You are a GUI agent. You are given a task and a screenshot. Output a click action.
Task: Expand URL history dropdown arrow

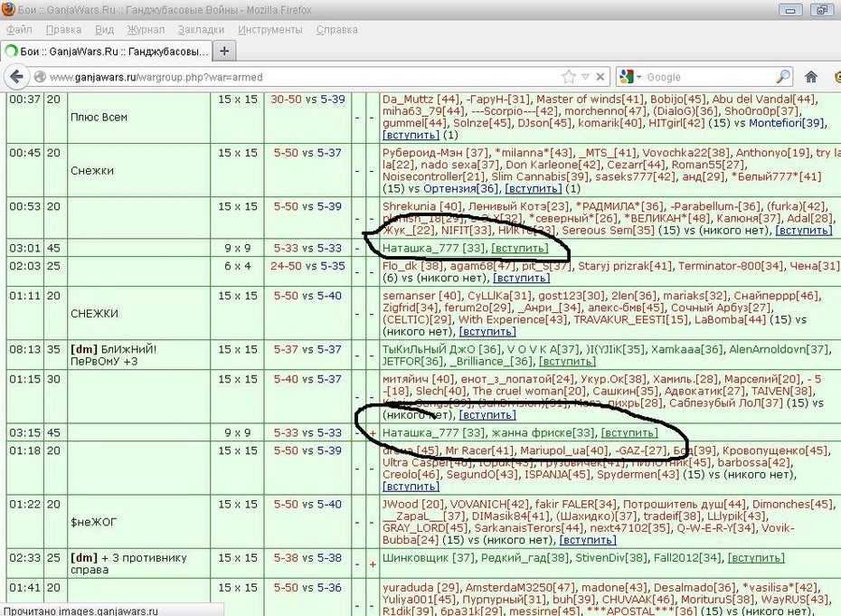585,77
